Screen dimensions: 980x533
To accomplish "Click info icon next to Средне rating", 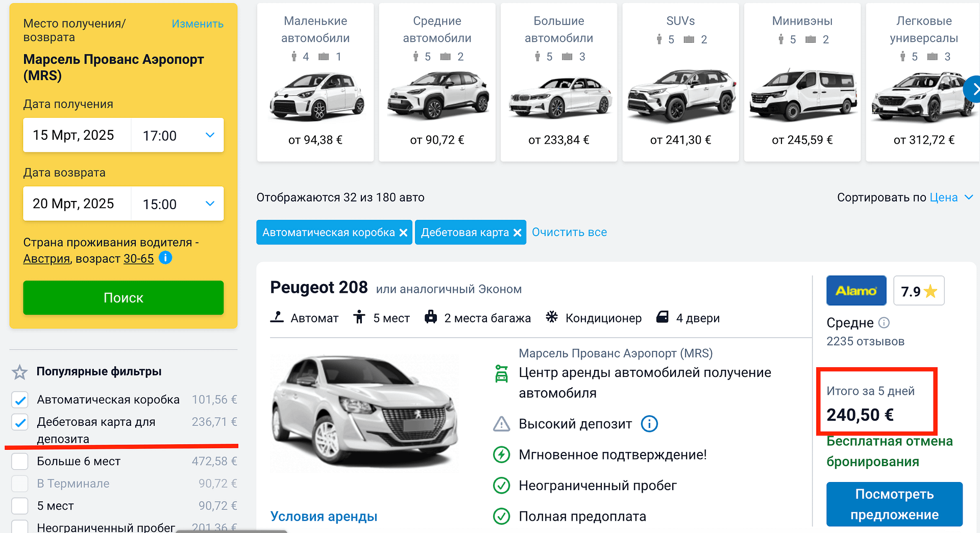I will [884, 323].
